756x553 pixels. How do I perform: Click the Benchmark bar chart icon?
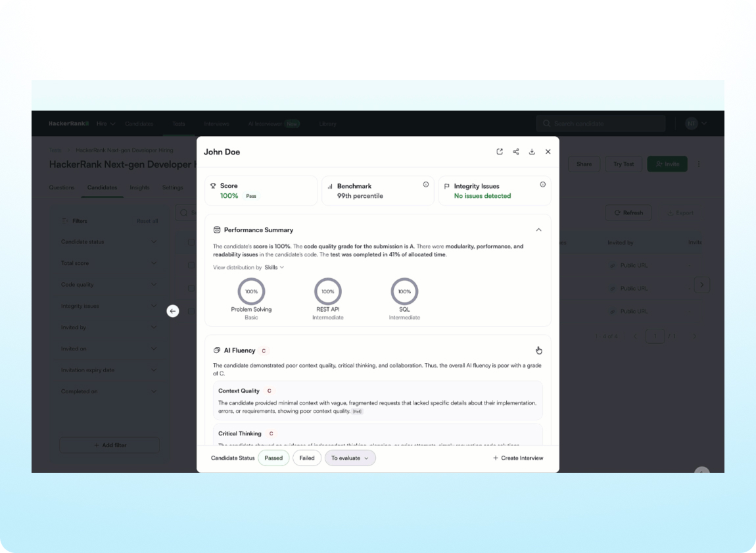(x=330, y=186)
